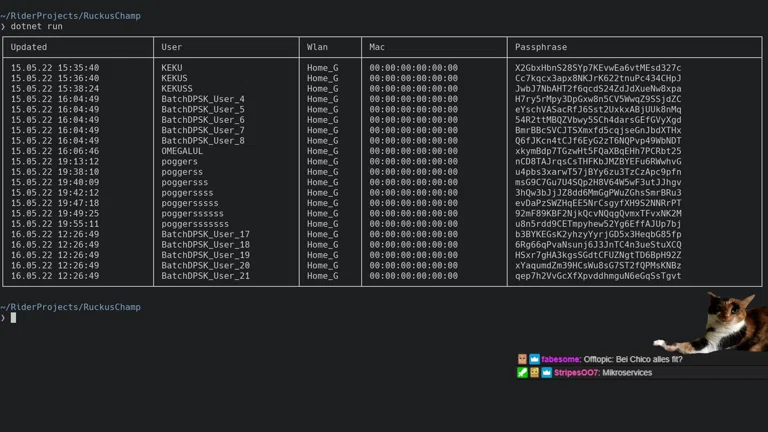This screenshot has width=768, height=432.
Task: Click the 'Mac' column header
Action: tap(377, 47)
